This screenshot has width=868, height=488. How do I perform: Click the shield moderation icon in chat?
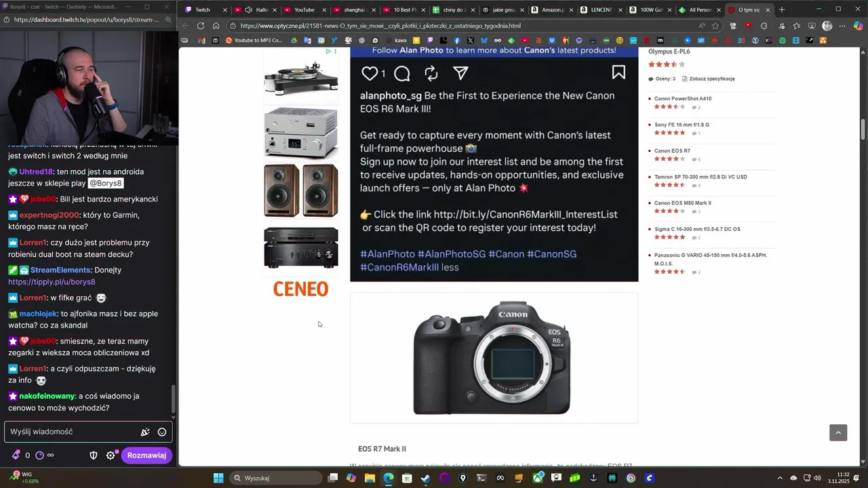pyautogui.click(x=94, y=455)
